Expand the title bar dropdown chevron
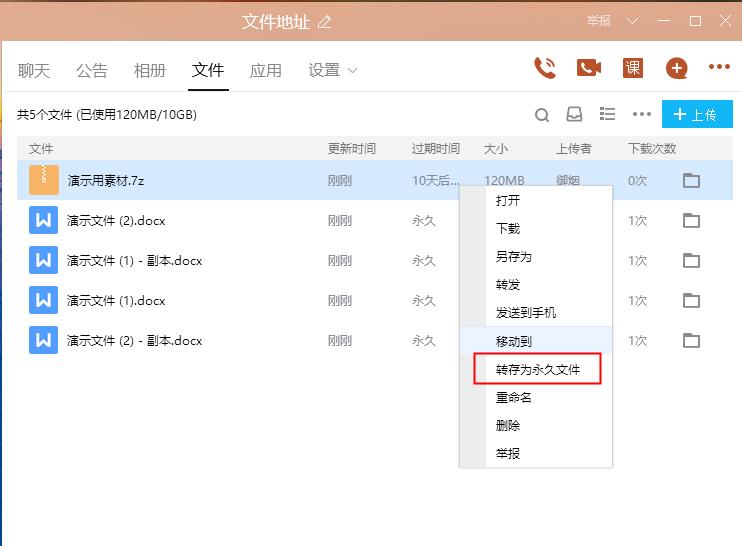The image size is (742, 546). click(633, 21)
